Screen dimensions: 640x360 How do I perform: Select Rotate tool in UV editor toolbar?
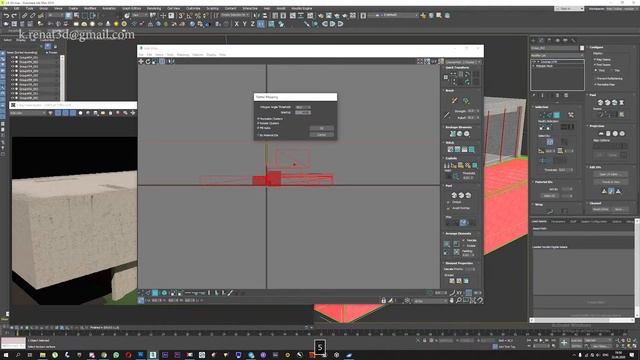coord(148,61)
